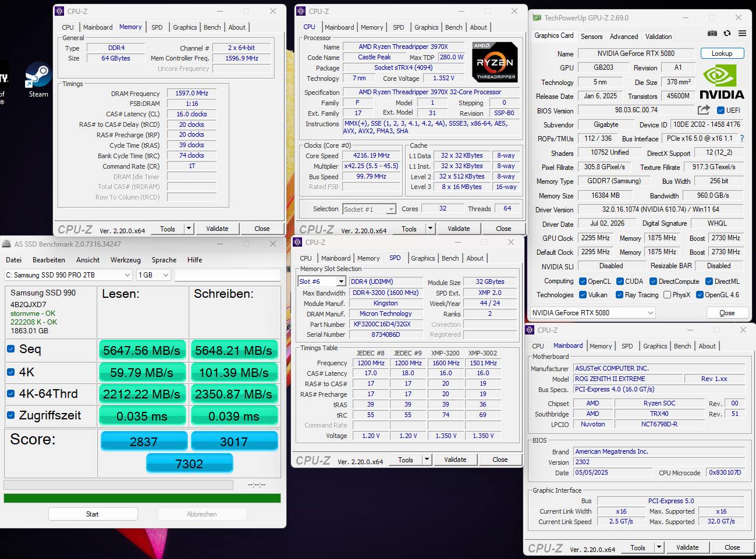
Task: Toggle the PhysX checkbox
Action: [667, 295]
